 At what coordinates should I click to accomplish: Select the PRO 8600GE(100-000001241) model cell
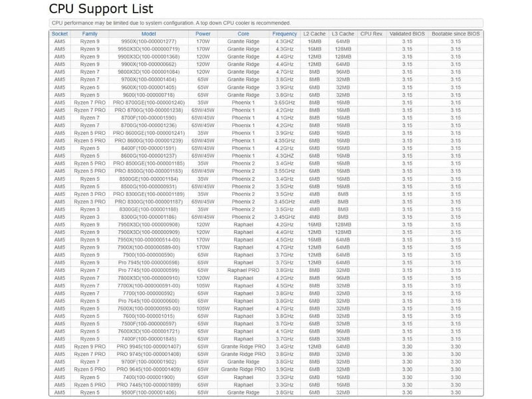click(148, 133)
